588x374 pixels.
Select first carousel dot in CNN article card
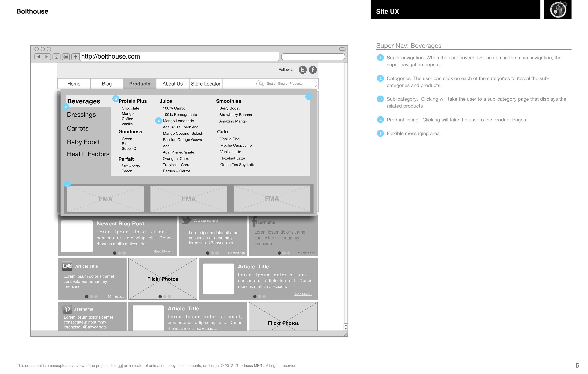click(x=87, y=296)
